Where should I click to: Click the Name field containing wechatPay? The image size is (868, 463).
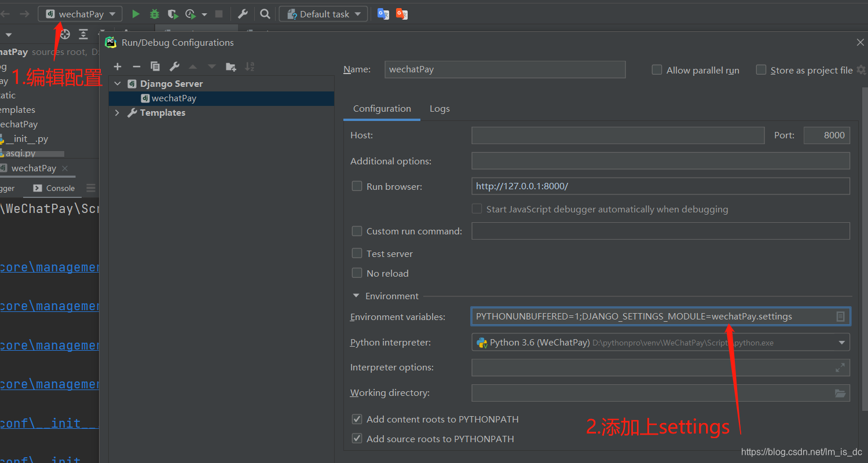505,69
